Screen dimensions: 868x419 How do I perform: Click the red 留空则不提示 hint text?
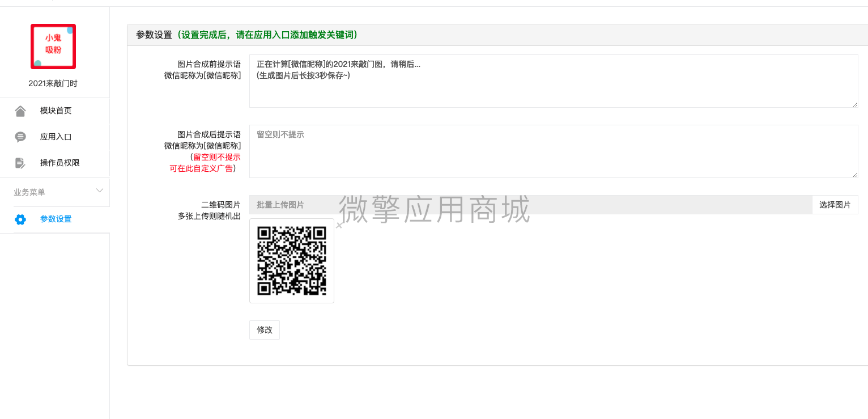coord(217,157)
